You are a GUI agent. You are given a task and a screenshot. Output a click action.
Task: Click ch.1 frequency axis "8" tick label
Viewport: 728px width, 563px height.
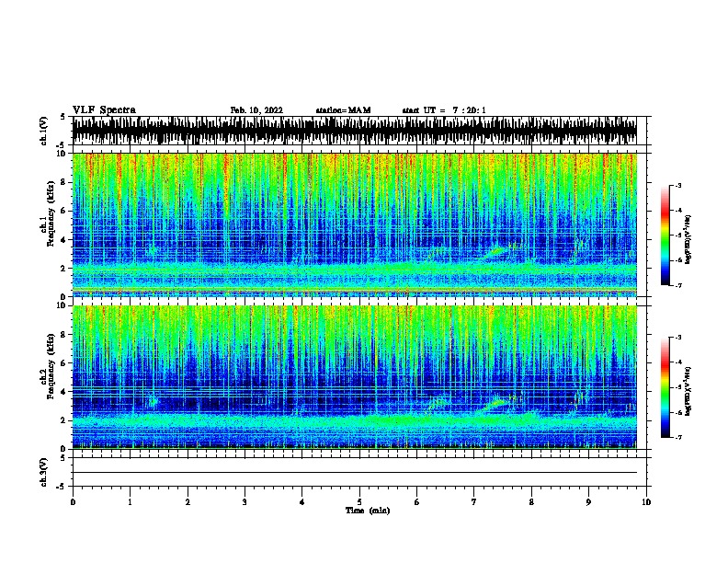[x=63, y=182]
